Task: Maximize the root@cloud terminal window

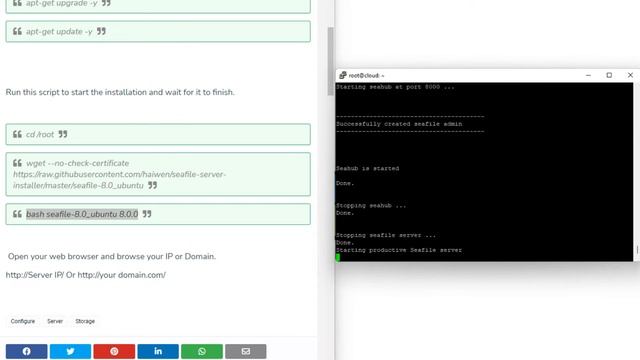Action: click(609, 75)
